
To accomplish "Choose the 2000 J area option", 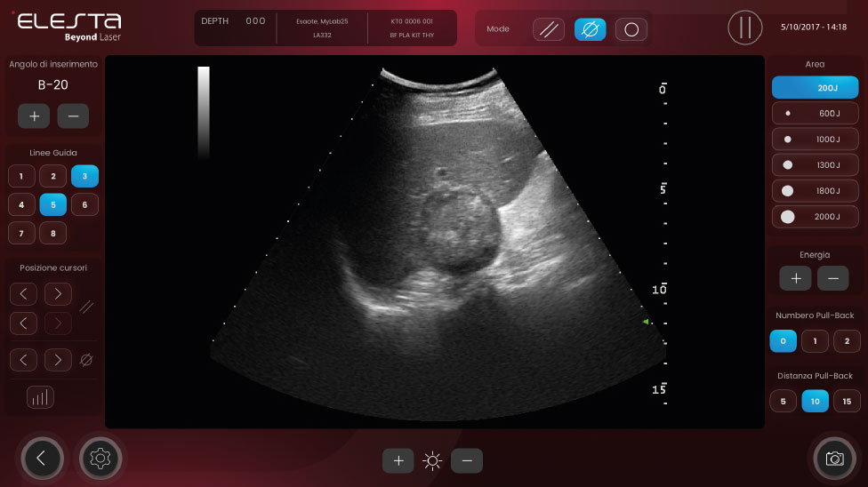I will point(815,216).
